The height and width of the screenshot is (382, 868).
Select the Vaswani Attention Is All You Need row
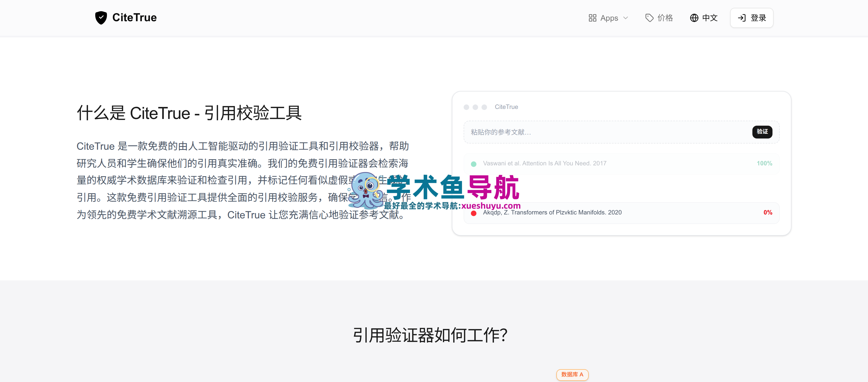tap(621, 164)
